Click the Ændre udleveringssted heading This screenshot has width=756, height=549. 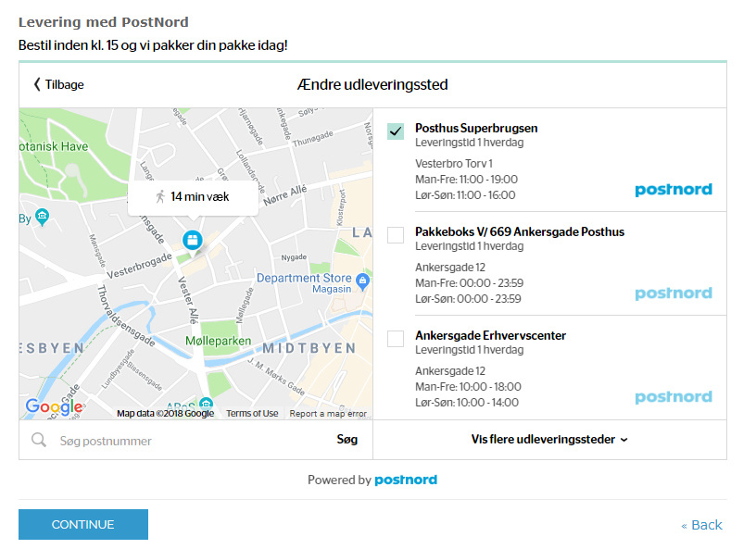click(x=372, y=85)
